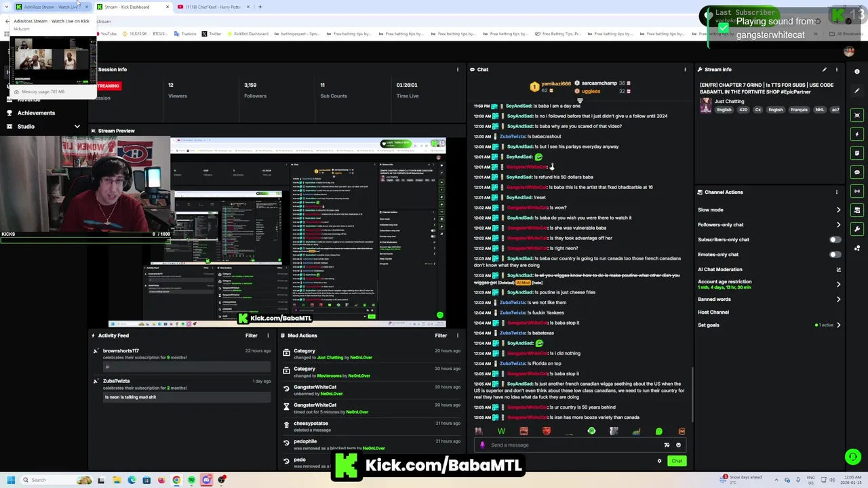Open the Channel Actions three-dot menu

coord(837,192)
